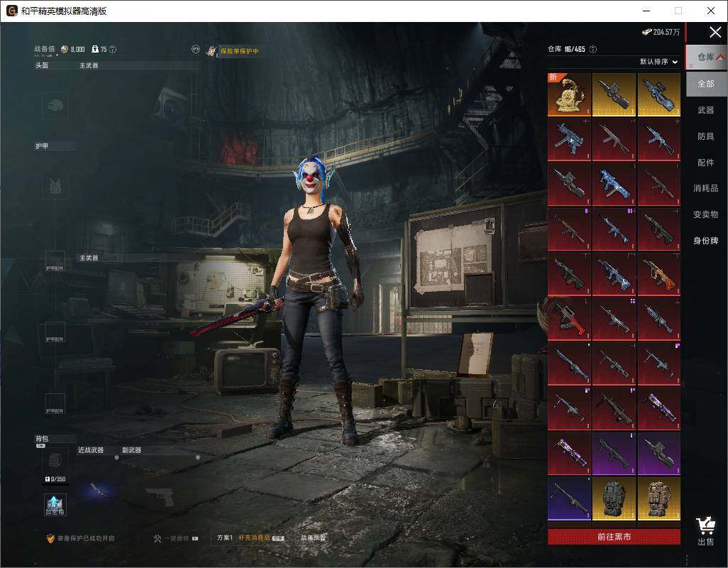Toggle the 装备保护已成功开启 shield checkbox
728x568 pixels.
(50, 538)
